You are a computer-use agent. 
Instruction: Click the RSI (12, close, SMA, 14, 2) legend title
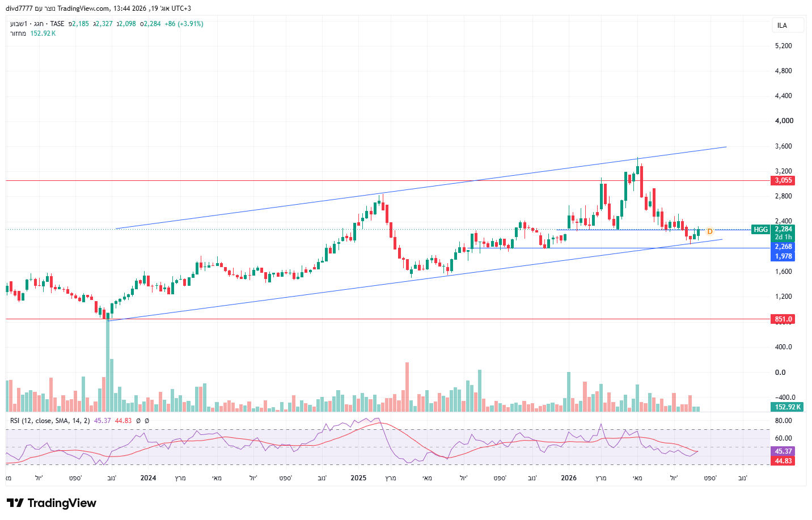point(50,421)
